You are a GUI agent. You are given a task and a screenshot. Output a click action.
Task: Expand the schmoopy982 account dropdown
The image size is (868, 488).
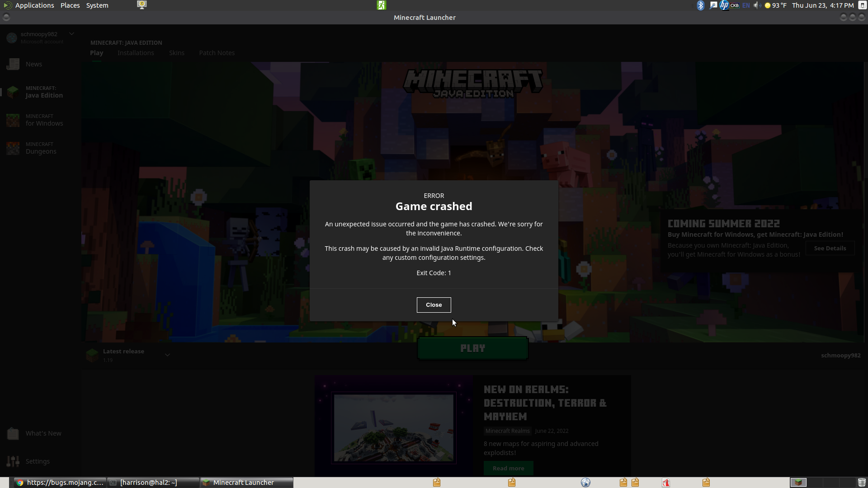pyautogui.click(x=71, y=34)
